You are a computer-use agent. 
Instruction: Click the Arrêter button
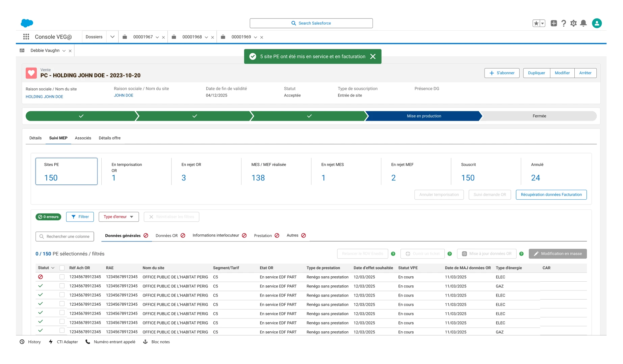tap(586, 73)
